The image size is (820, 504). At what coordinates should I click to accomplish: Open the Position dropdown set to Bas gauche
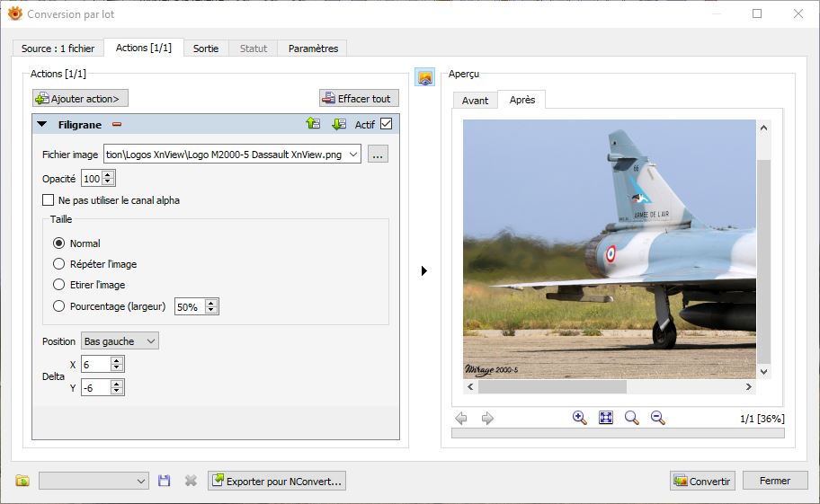(x=120, y=340)
